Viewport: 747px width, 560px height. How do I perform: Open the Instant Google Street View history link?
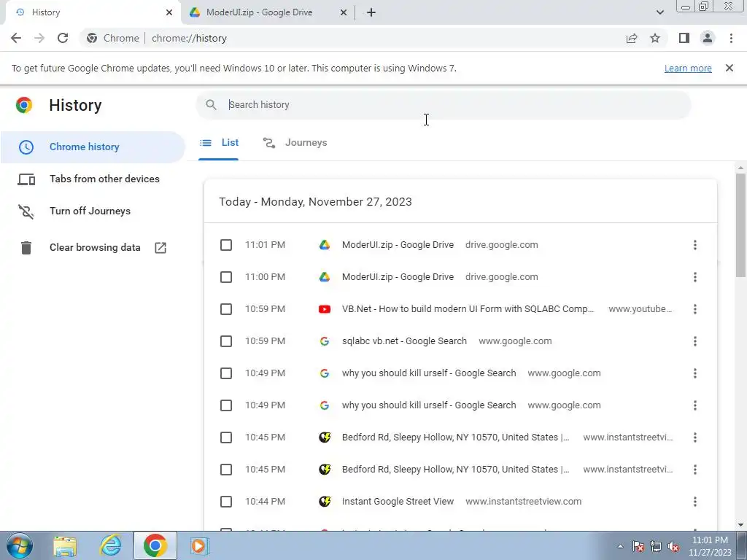[398, 502]
